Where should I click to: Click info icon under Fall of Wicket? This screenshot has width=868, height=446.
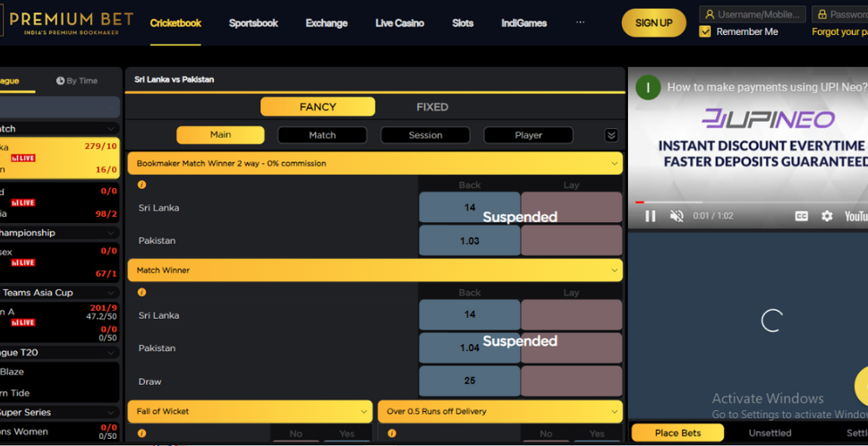point(141,433)
